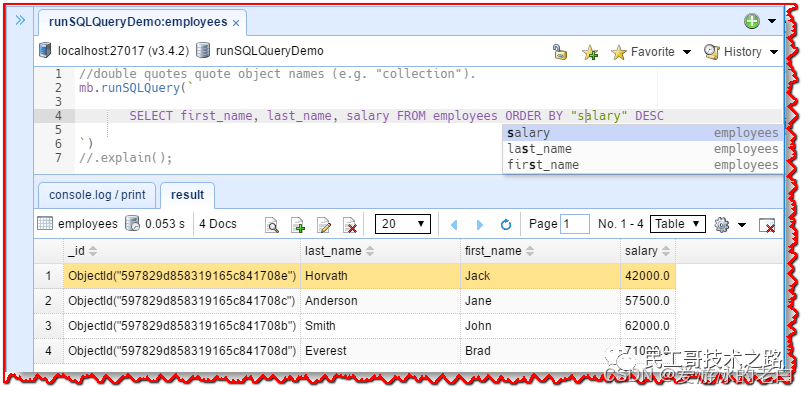
Task: Sort by the salary column header
Action: click(x=648, y=251)
